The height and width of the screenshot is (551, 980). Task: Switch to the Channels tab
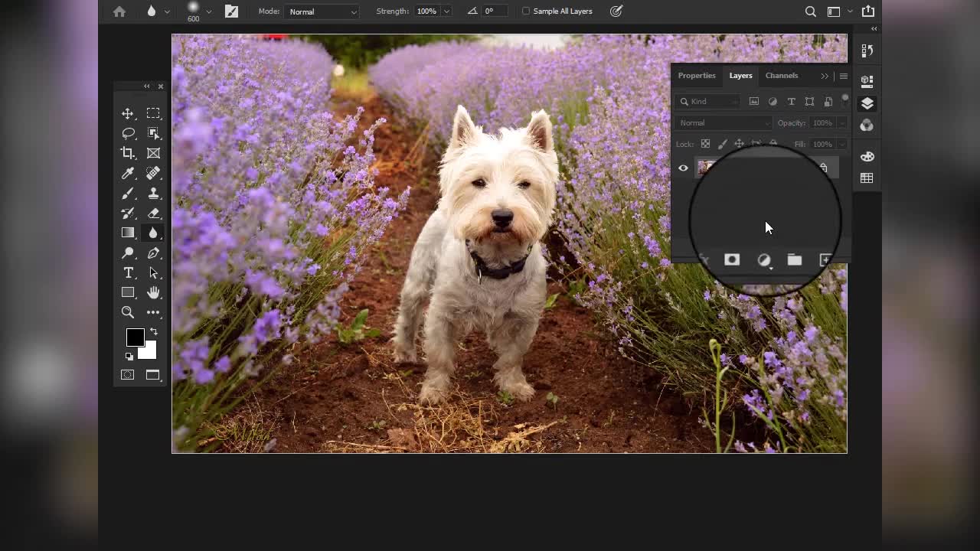781,76
